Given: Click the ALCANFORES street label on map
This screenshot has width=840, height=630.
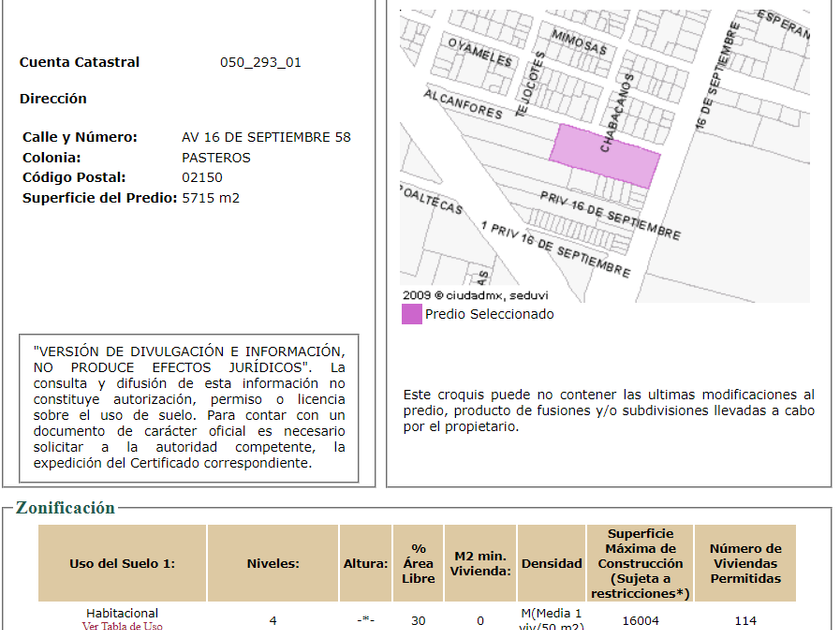Looking at the screenshot, I should click(463, 104).
